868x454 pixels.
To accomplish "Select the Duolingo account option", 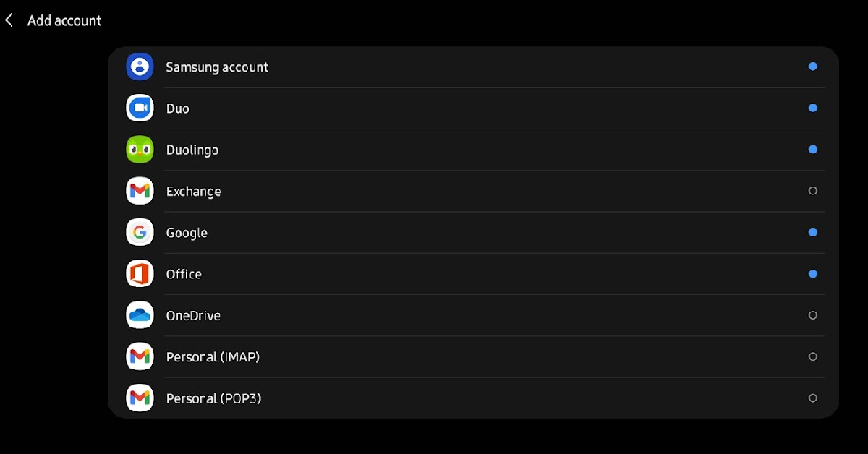I will coord(473,150).
